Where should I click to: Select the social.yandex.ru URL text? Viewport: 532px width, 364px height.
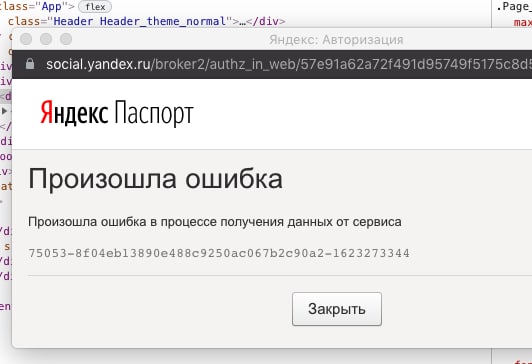pos(289,64)
